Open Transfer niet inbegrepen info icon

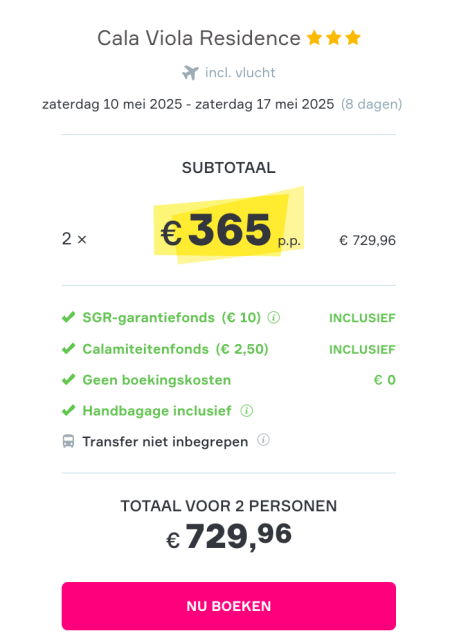tap(263, 440)
